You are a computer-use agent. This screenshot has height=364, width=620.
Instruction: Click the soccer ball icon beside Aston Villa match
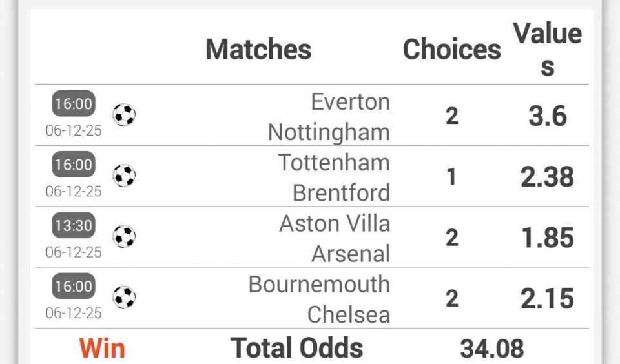[124, 237]
